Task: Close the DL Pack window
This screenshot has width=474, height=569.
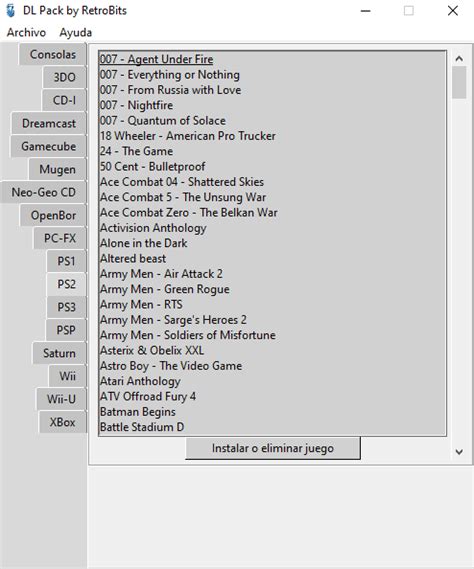Action: click(453, 11)
